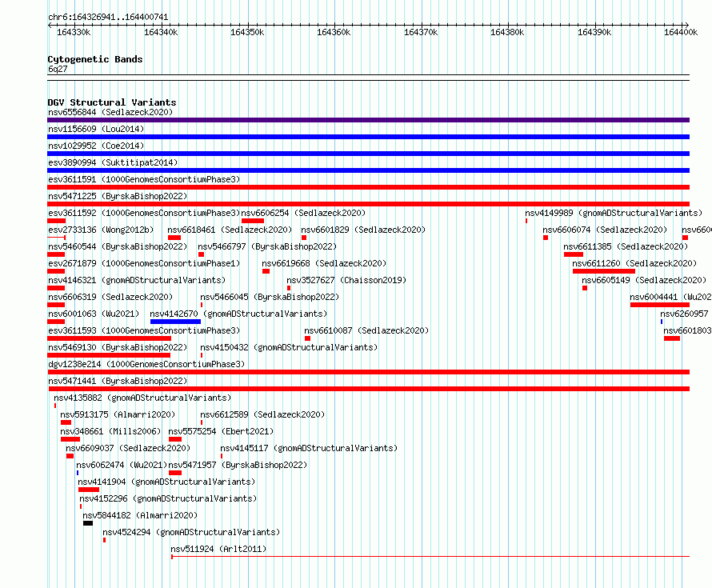Select the red bar under nsv6611385
The width and height of the screenshot is (712, 588).
click(x=574, y=254)
